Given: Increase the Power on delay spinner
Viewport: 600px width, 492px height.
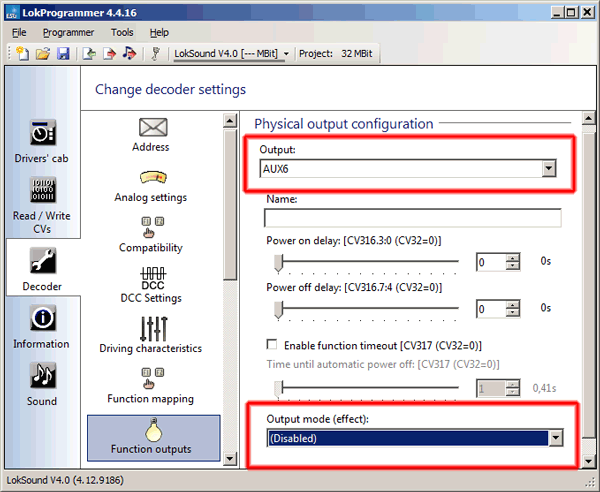Looking at the screenshot, I should pyautogui.click(x=513, y=258).
